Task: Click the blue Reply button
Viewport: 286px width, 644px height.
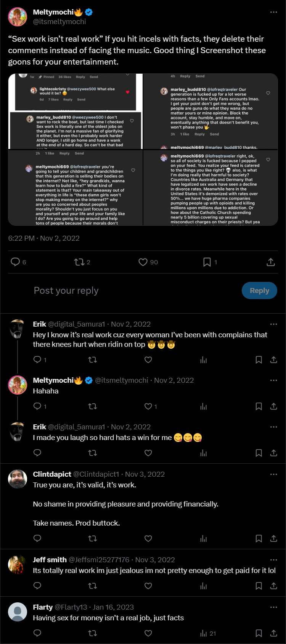Action: click(x=259, y=291)
